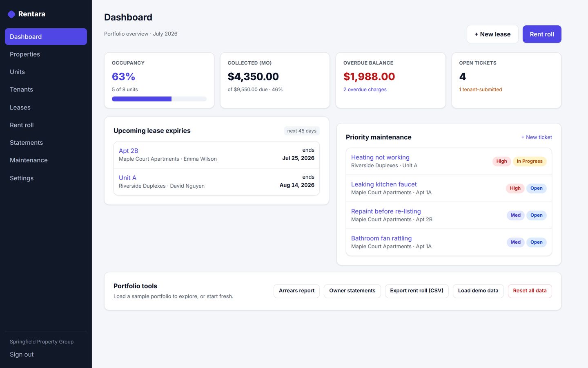Image resolution: width=588 pixels, height=368 pixels.
Task: Click the Aug 14, 2026 end date
Action: (297, 185)
